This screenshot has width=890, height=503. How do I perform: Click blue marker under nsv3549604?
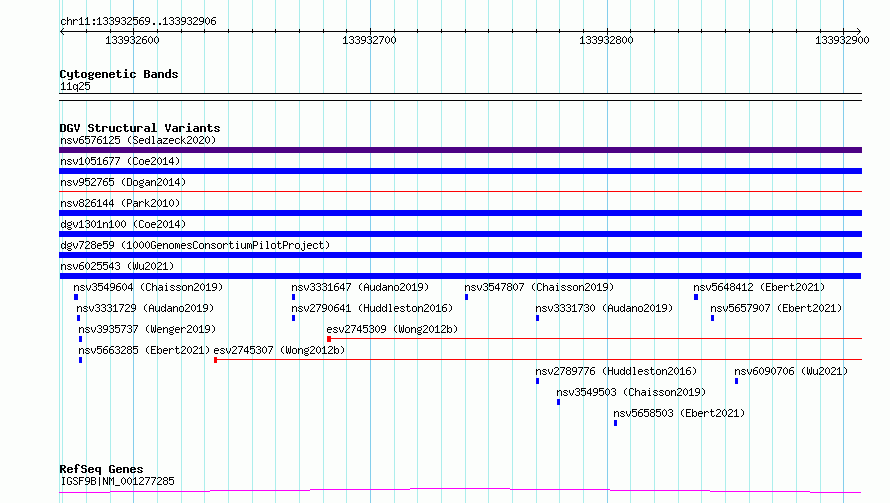[x=76, y=297]
